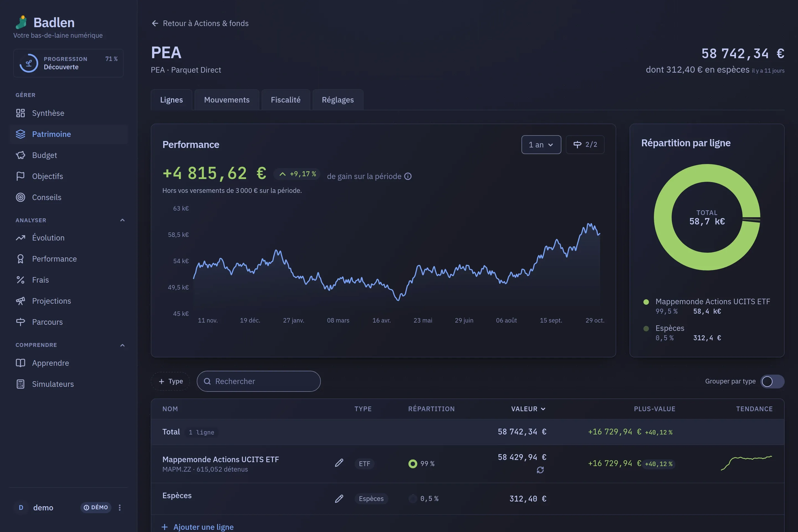
Task: Open demo account three-dot menu
Action: pyautogui.click(x=119, y=508)
